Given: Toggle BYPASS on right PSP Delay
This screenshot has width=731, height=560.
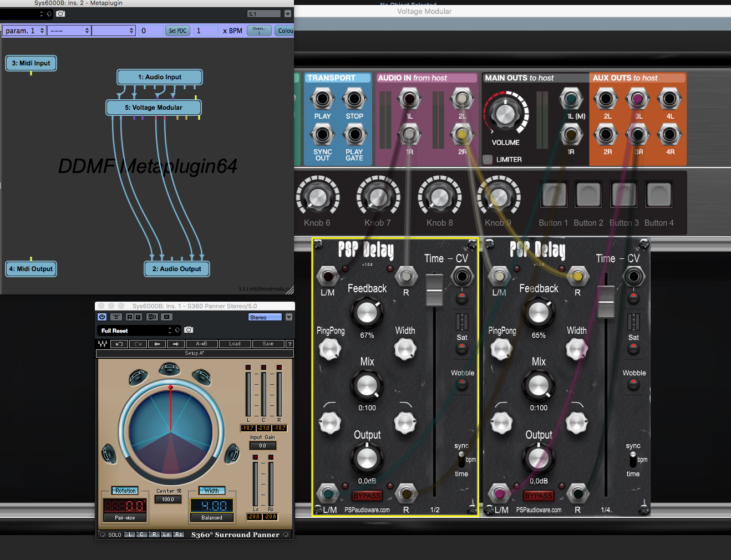Looking at the screenshot, I should (539, 496).
